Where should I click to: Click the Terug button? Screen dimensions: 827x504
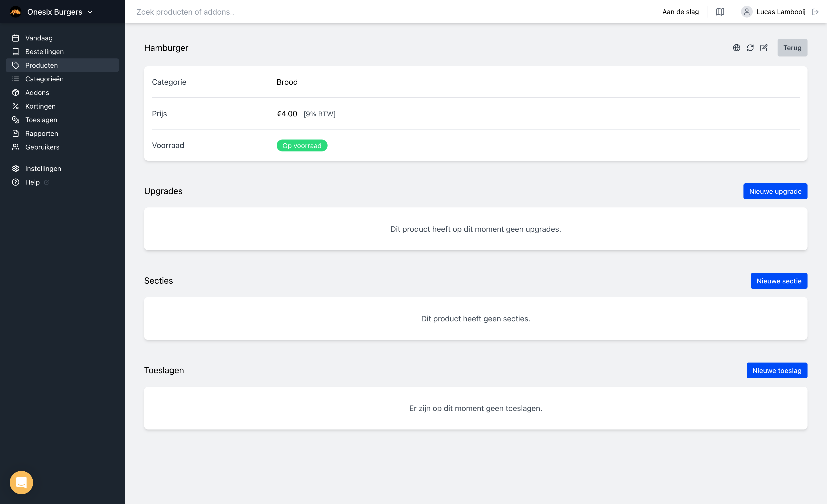(x=792, y=48)
